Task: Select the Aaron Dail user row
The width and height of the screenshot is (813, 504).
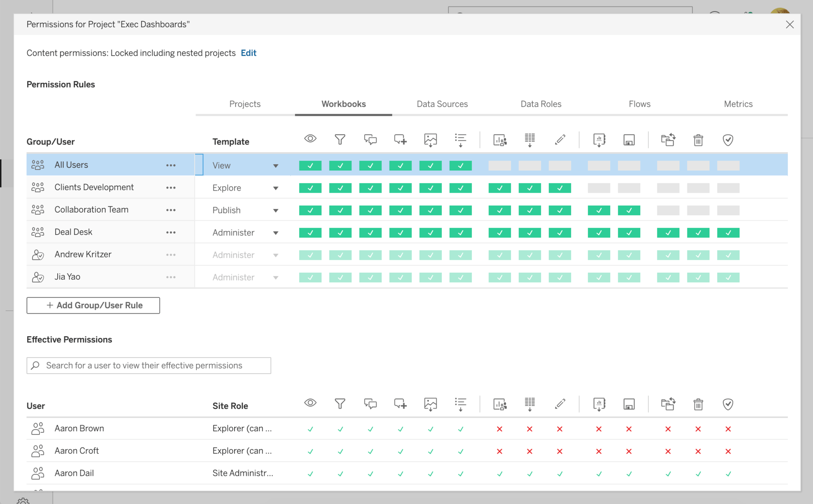Action: point(407,473)
